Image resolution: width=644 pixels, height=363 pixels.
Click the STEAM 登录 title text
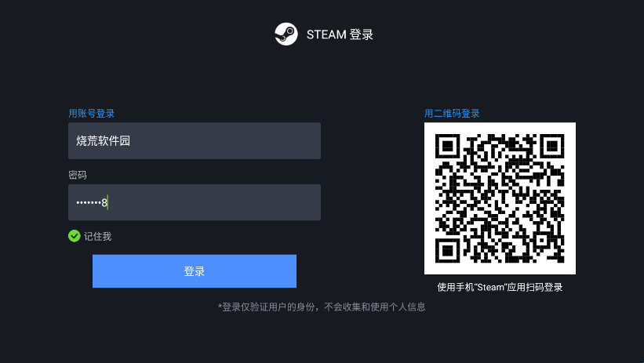[x=340, y=34]
